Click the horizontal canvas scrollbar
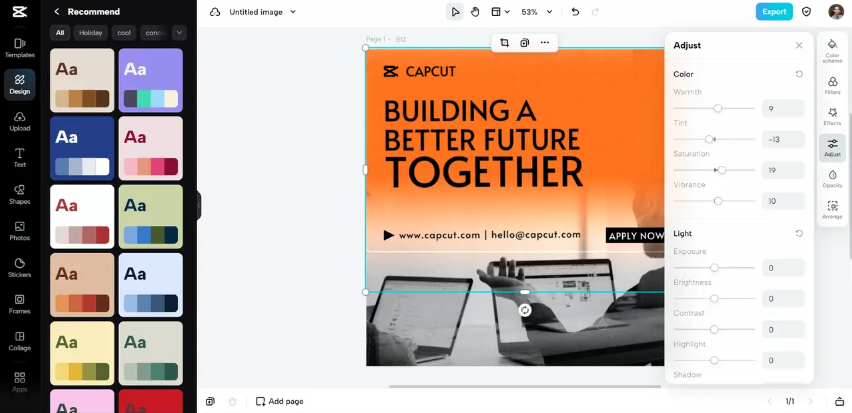The height and width of the screenshot is (413, 852). 525,386
